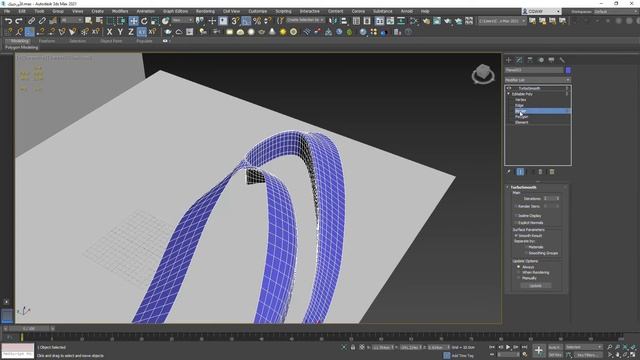640x360 pixels.
Task: Toggle TurboSmooth modifier visibility eye
Action: tap(509, 88)
